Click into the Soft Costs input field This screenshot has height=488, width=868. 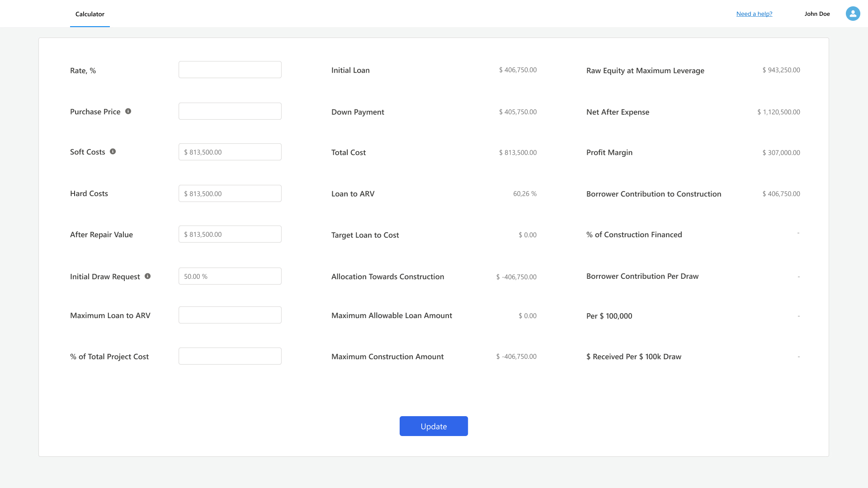pyautogui.click(x=230, y=152)
